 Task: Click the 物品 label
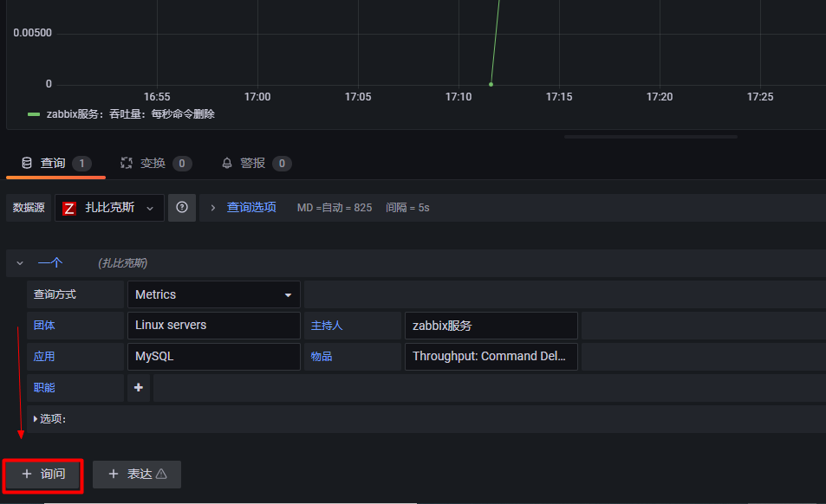[322, 357]
